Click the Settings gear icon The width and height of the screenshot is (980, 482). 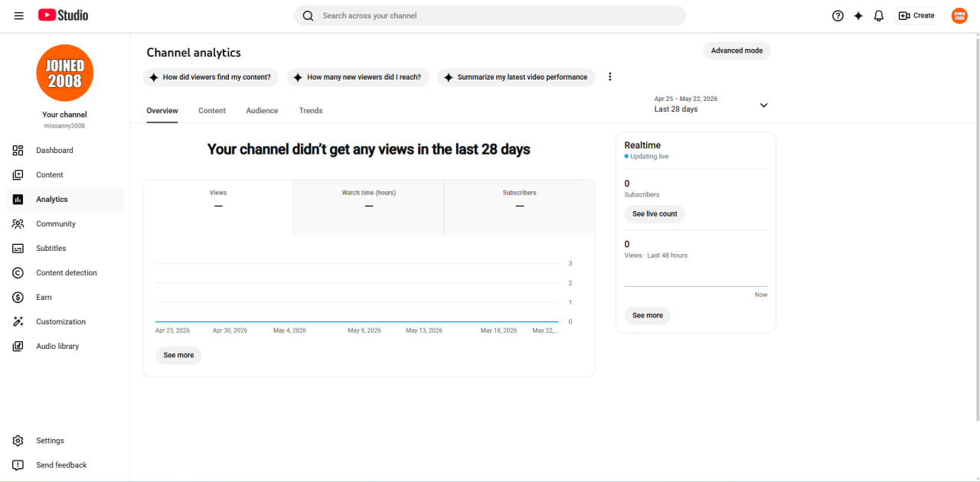click(18, 441)
